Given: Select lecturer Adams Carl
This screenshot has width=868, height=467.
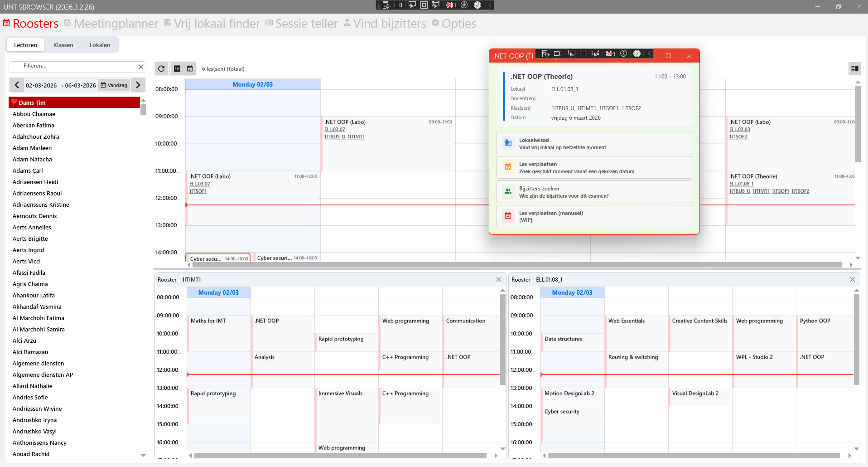Looking at the screenshot, I should tap(74, 170).
